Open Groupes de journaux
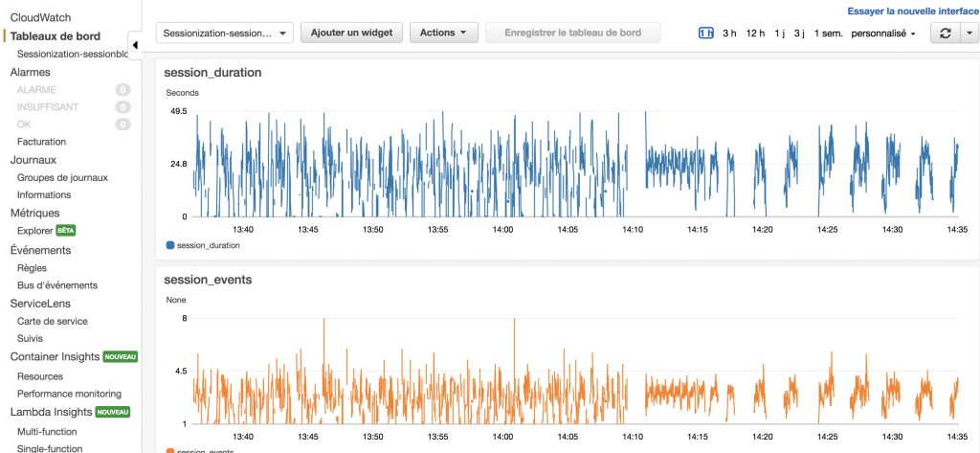 62,177
